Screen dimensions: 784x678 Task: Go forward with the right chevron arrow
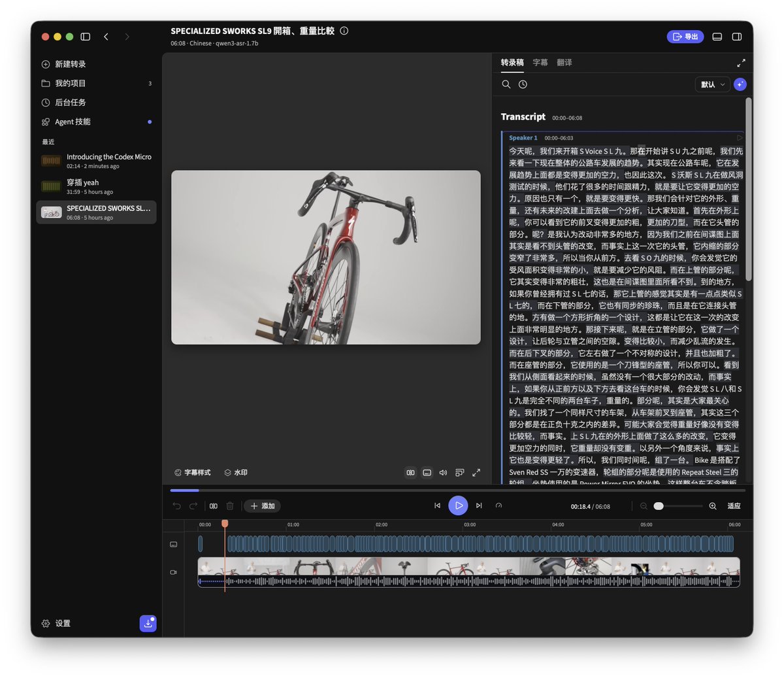(x=127, y=37)
